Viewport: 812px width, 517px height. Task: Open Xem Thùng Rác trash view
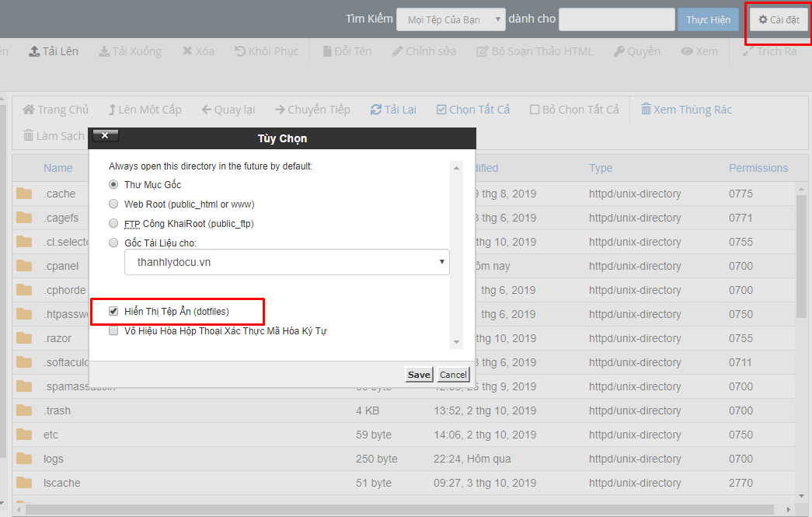[x=687, y=110]
